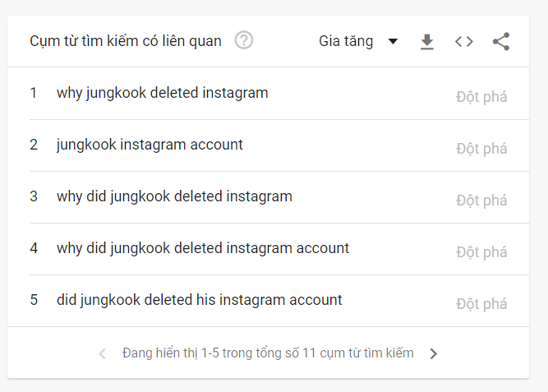This screenshot has width=548, height=392.
Task: Click the Đột phá label in row 1
Action: (481, 97)
